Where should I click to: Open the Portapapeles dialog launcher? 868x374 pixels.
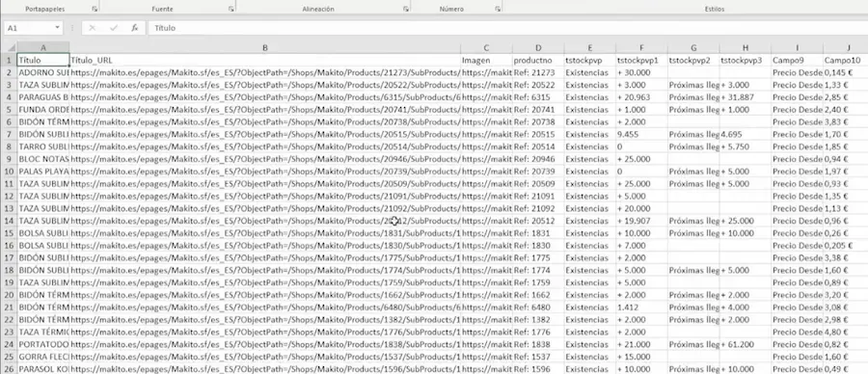pos(95,10)
